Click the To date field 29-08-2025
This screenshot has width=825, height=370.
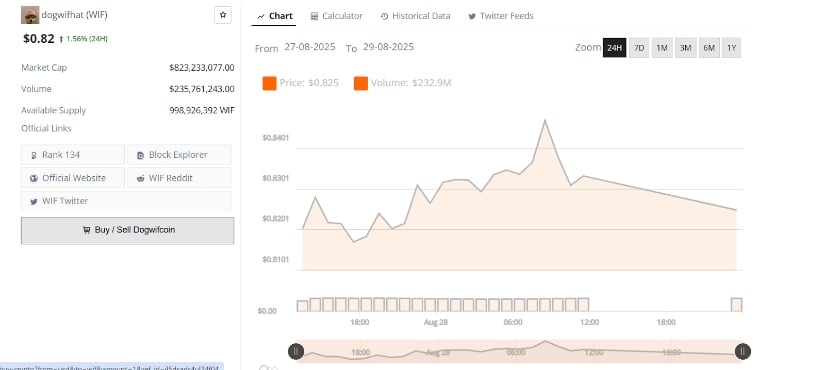click(388, 47)
